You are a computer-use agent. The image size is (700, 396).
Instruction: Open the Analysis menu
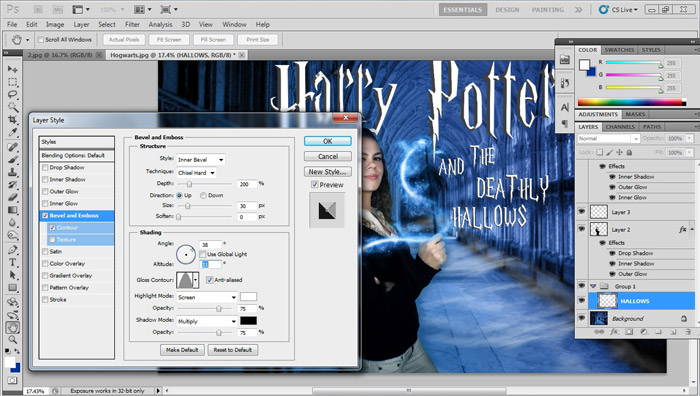(160, 25)
